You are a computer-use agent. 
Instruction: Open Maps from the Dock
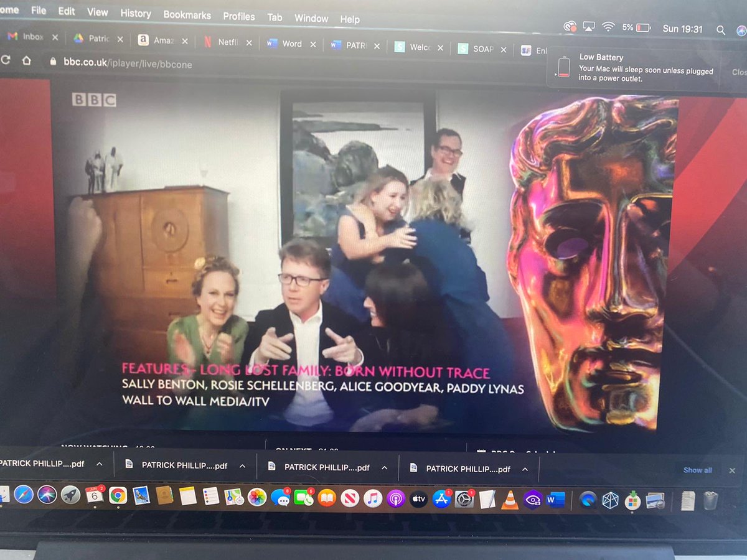click(x=233, y=497)
